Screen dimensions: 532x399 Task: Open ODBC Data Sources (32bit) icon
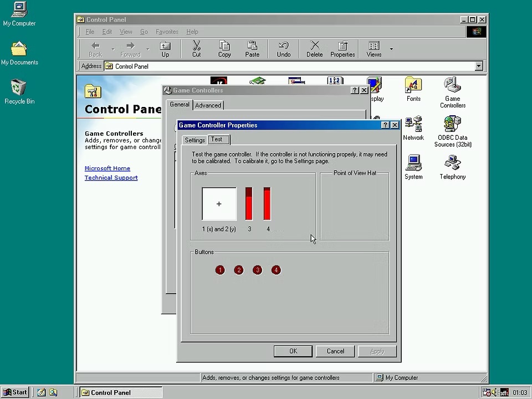click(453, 132)
